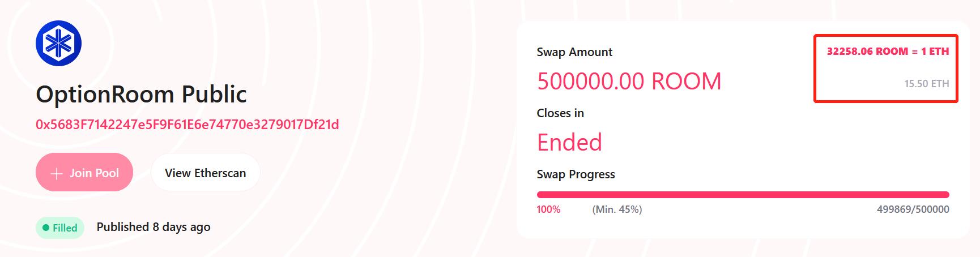Click the Swap Amount label
Image resolution: width=980 pixels, height=257 pixels.
pos(574,52)
